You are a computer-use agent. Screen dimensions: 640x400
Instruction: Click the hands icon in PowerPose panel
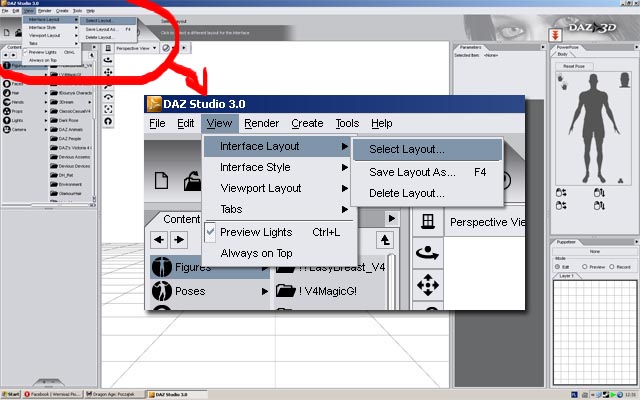click(x=562, y=82)
